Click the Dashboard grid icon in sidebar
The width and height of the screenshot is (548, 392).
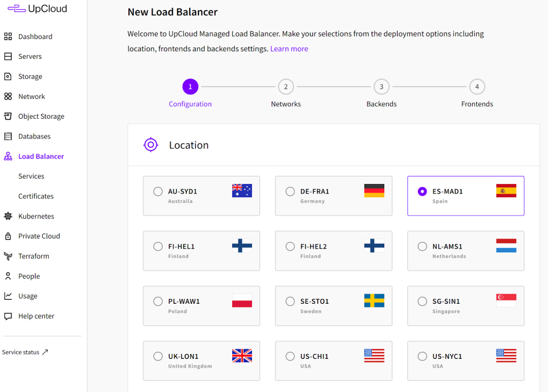click(x=8, y=36)
